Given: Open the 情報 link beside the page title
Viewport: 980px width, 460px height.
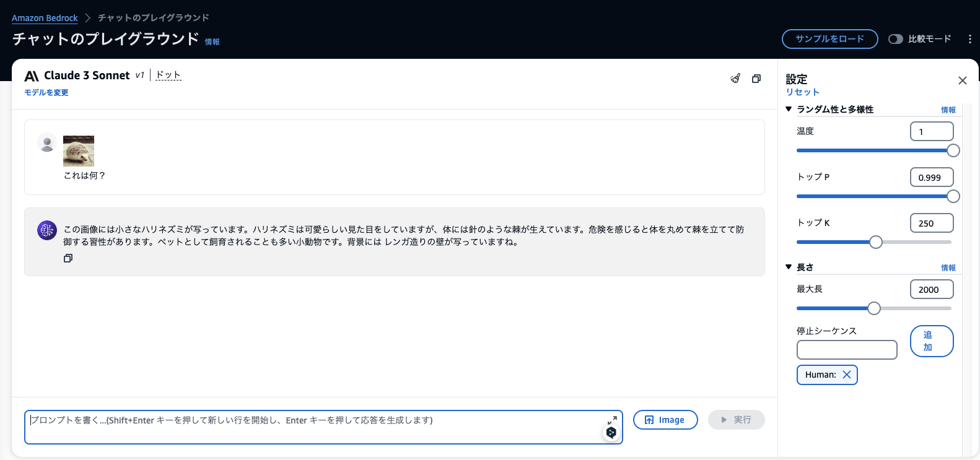Looking at the screenshot, I should tap(212, 41).
